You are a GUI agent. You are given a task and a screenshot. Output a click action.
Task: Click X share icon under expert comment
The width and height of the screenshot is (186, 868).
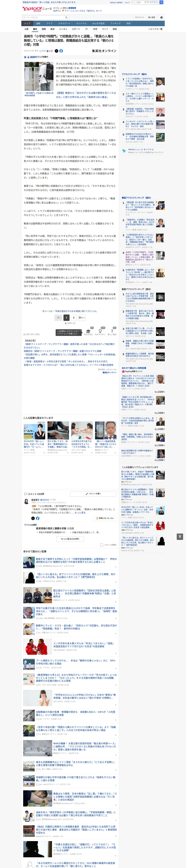point(33,518)
